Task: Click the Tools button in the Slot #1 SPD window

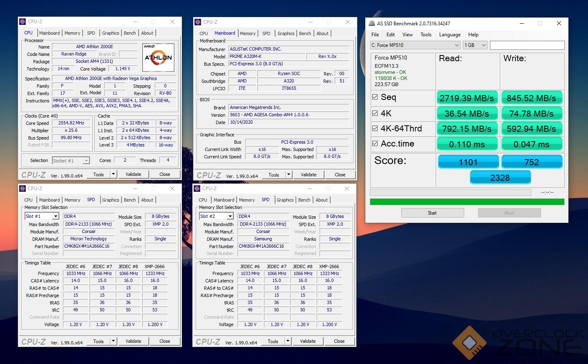Action: (x=98, y=341)
